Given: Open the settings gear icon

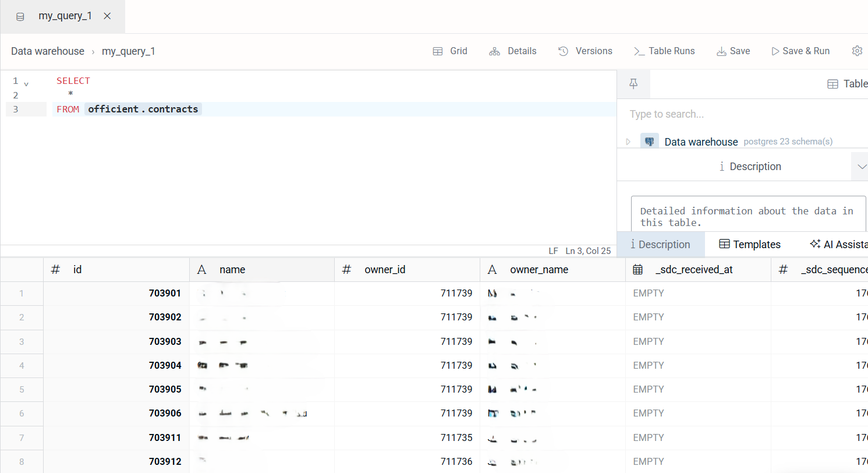Looking at the screenshot, I should tap(857, 51).
